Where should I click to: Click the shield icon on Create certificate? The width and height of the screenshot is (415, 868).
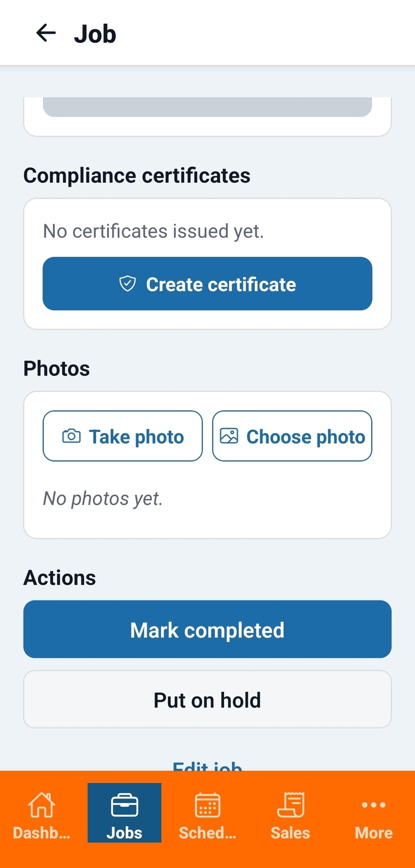tap(127, 284)
